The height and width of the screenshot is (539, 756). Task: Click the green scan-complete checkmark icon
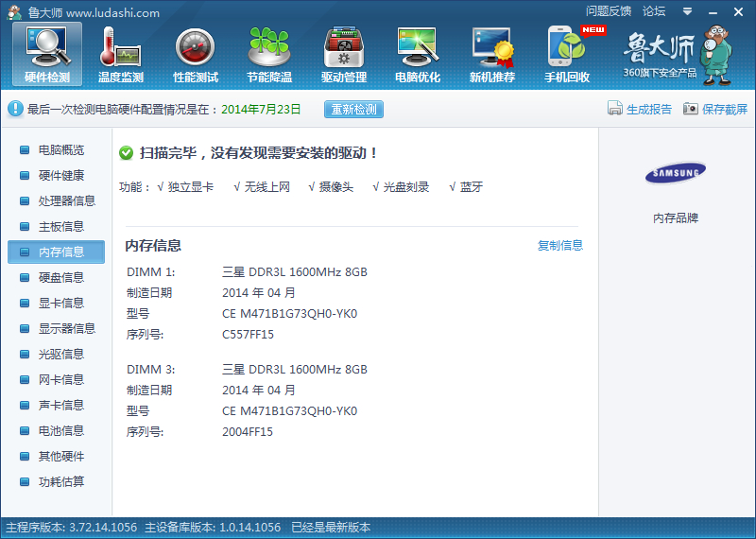point(126,153)
